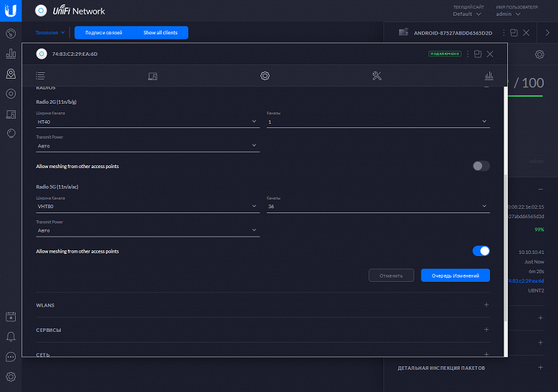Open the Devices target sidebar icon
This screenshot has width=558, height=392.
(11, 94)
